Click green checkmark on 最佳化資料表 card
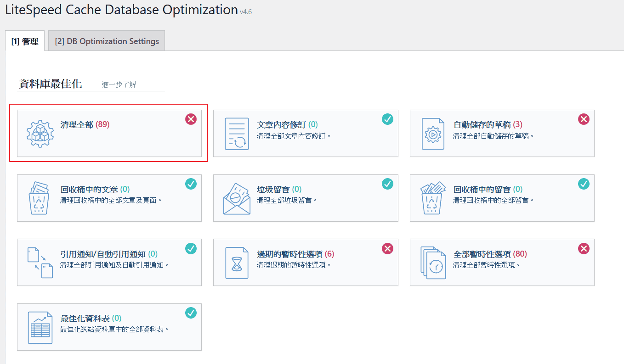 tap(191, 313)
